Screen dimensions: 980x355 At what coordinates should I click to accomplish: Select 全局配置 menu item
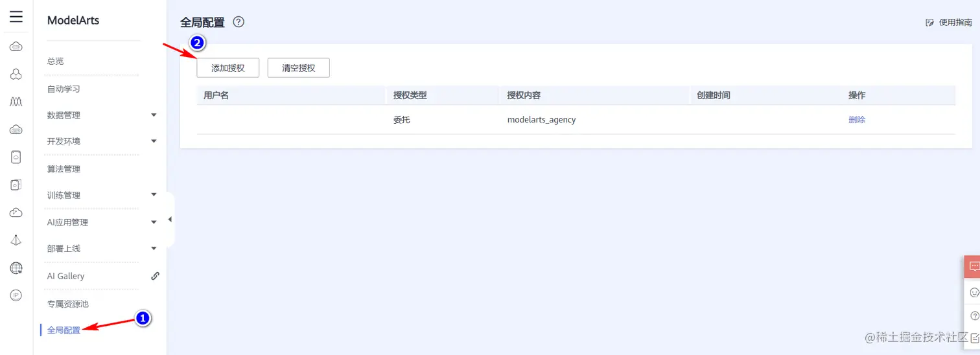(64, 330)
